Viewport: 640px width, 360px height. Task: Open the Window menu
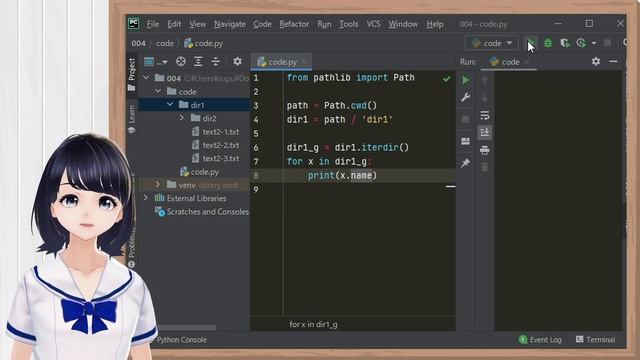(403, 24)
